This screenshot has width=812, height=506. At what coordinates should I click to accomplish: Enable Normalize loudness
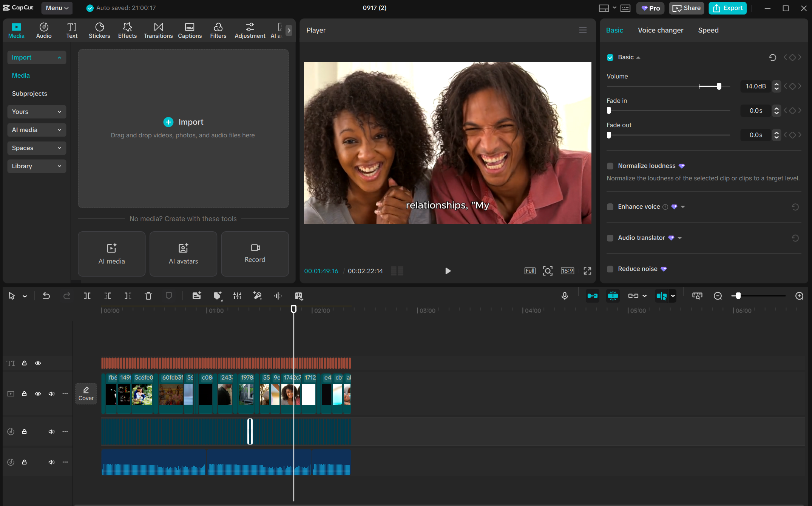point(610,166)
